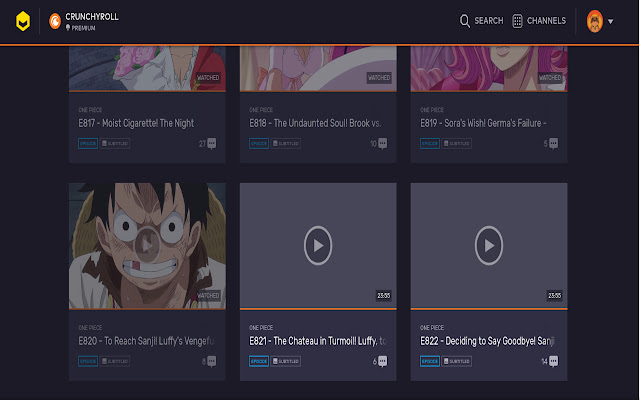Open the E819 Sora's Wish thumbnail
The width and height of the screenshot is (640, 400).
point(489,68)
